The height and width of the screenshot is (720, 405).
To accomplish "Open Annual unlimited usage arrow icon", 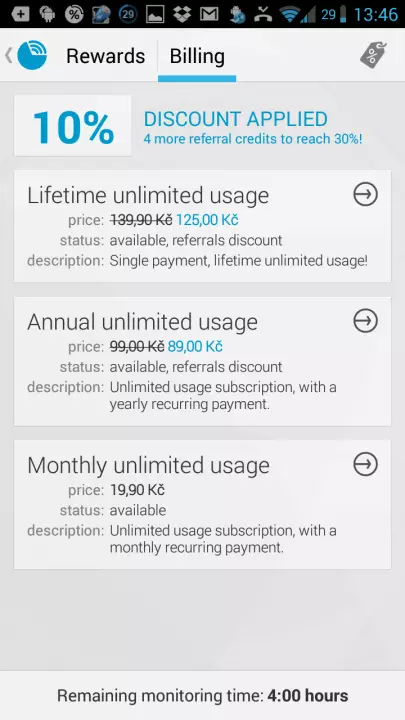I will tap(366, 321).
